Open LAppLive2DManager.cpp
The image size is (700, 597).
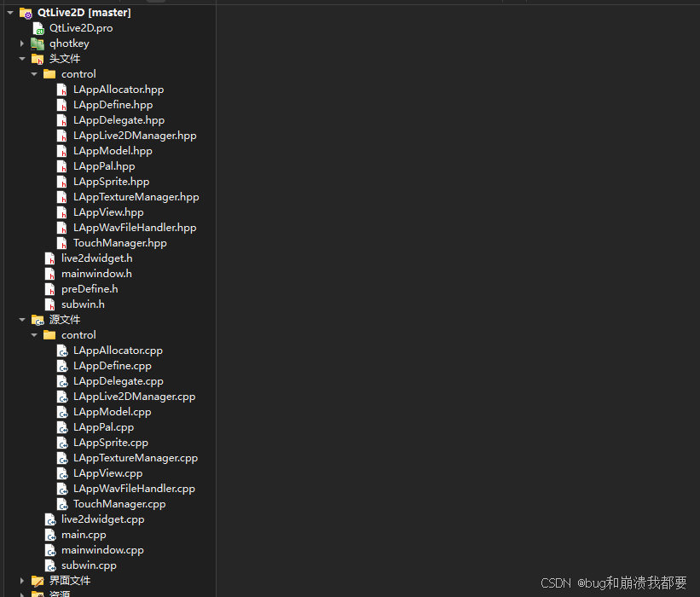[135, 397]
